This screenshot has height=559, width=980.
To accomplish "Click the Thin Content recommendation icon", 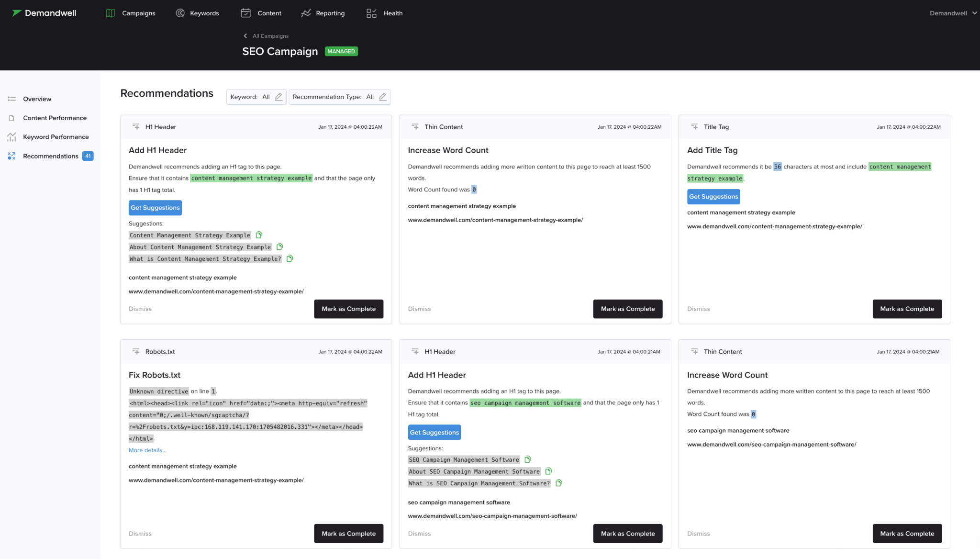I will (415, 127).
